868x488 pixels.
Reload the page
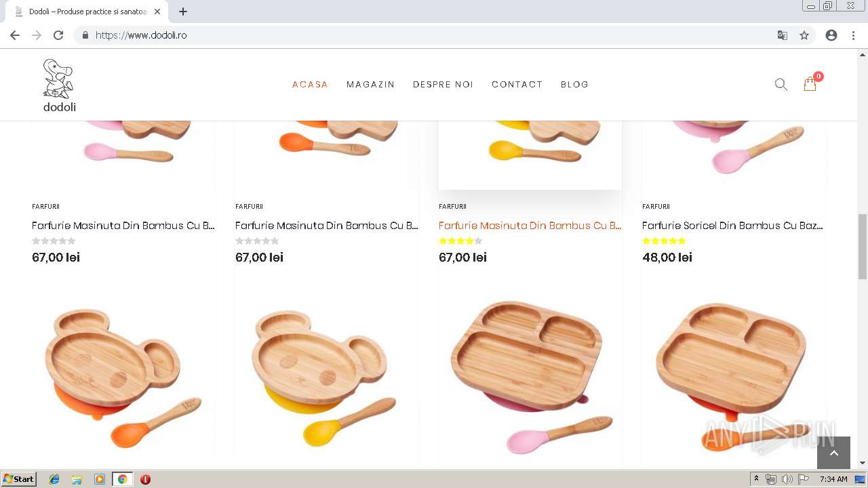[x=58, y=35]
